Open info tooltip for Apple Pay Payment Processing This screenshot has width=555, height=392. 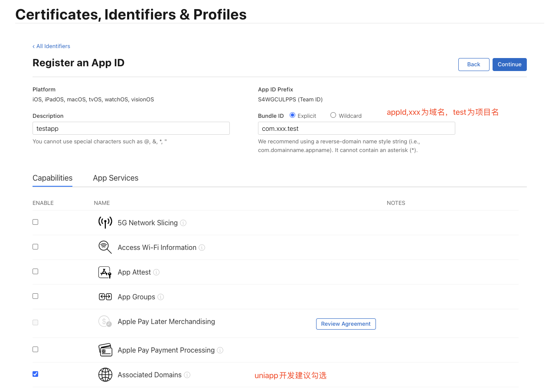tap(220, 350)
